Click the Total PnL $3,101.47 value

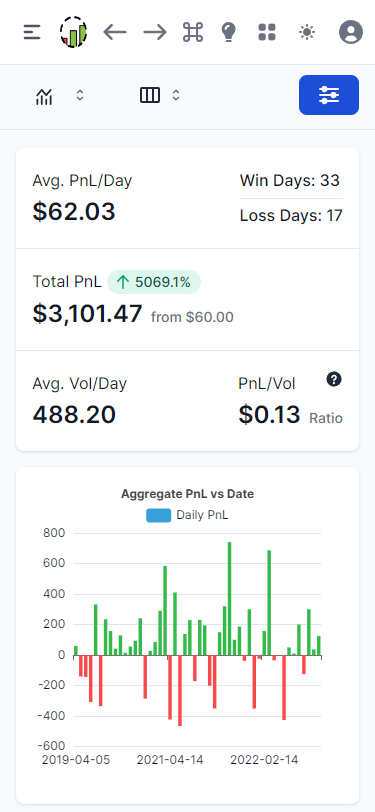tap(88, 314)
